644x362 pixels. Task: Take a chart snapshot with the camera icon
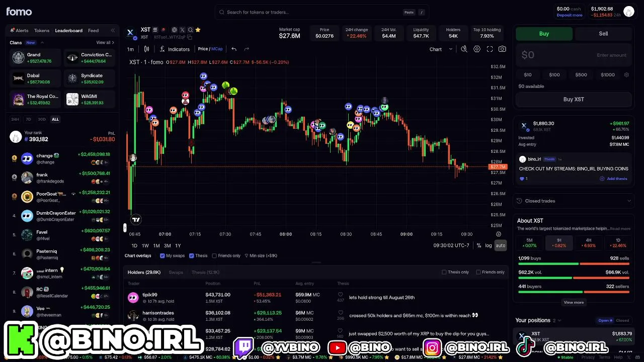click(502, 49)
